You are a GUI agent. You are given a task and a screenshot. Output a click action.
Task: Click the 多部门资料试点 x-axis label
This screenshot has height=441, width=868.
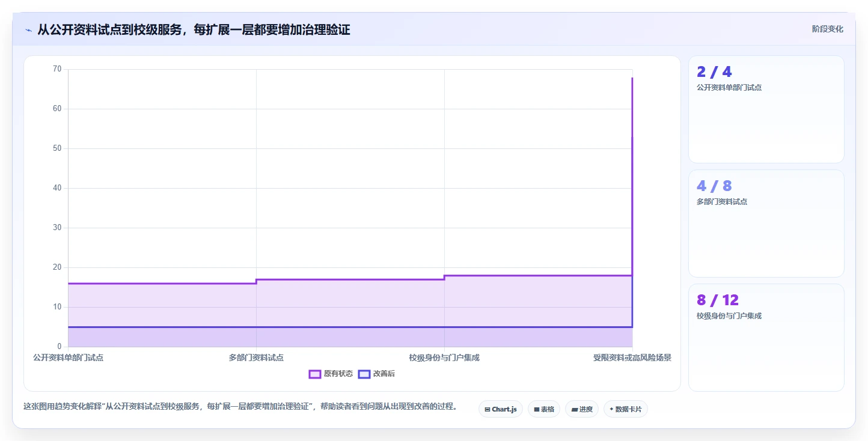click(256, 357)
